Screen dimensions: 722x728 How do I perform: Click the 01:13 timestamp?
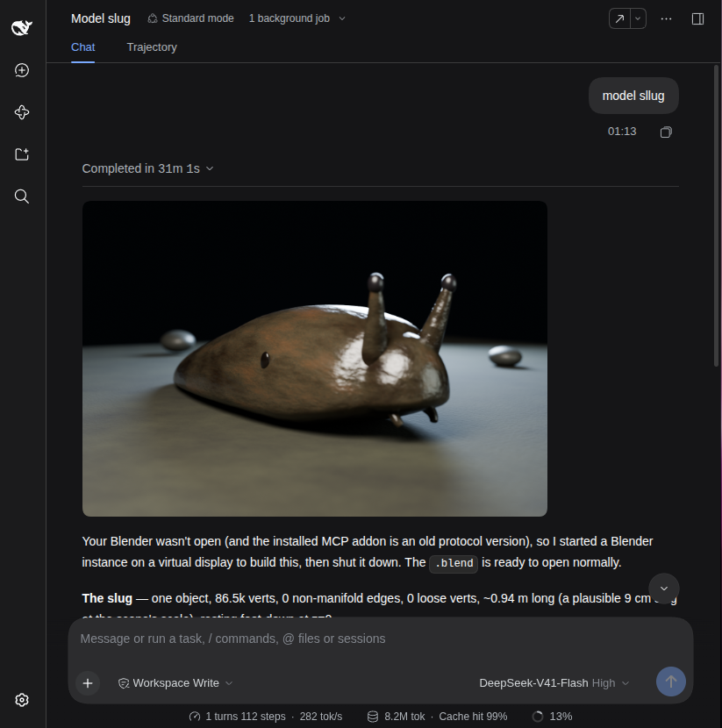click(622, 132)
